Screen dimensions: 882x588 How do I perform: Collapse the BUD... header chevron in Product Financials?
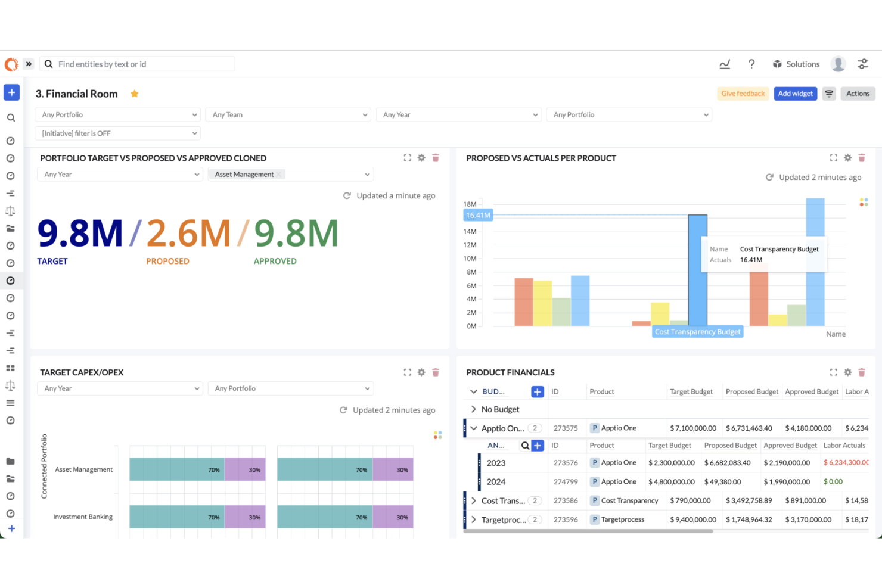click(x=474, y=392)
